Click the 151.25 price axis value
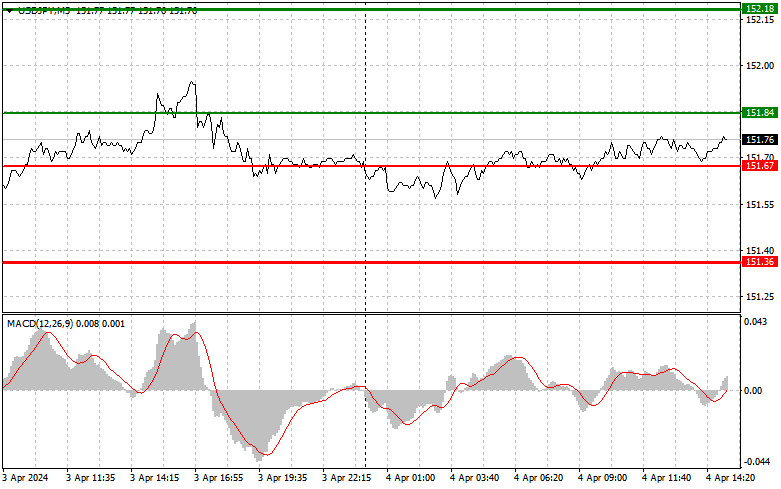Image resolution: width=781 pixels, height=489 pixels. click(760, 297)
